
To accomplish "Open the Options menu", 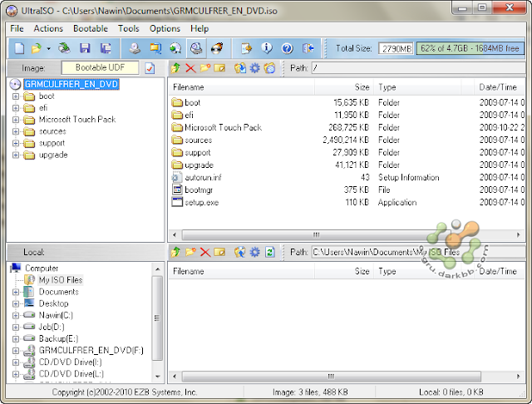I will [x=165, y=28].
